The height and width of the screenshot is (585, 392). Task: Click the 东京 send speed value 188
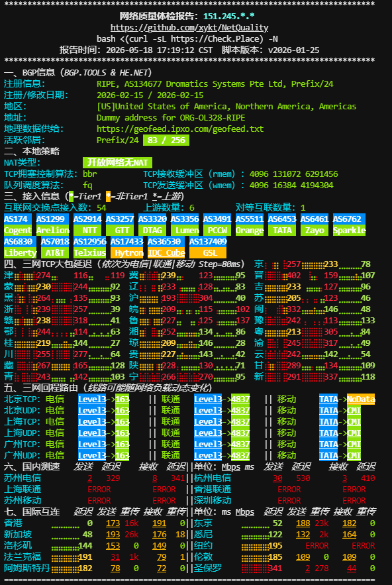pyautogui.click(x=303, y=523)
